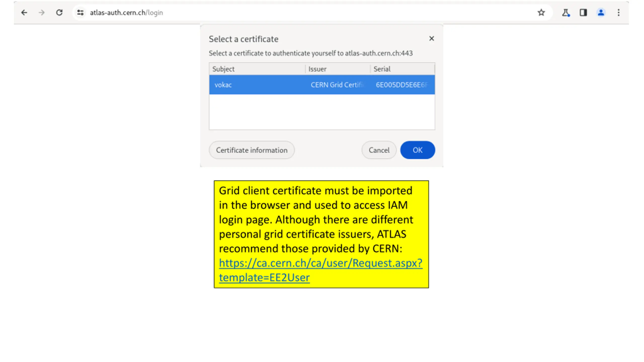Confirm certificate with OK button
Image resolution: width=644 pixels, height=362 pixels.
coord(418,150)
